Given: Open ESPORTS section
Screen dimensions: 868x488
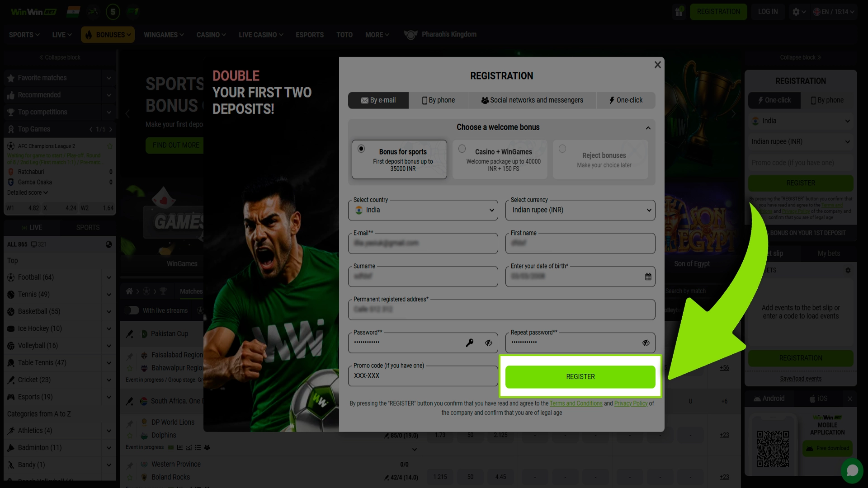Looking at the screenshot, I should (x=310, y=35).
